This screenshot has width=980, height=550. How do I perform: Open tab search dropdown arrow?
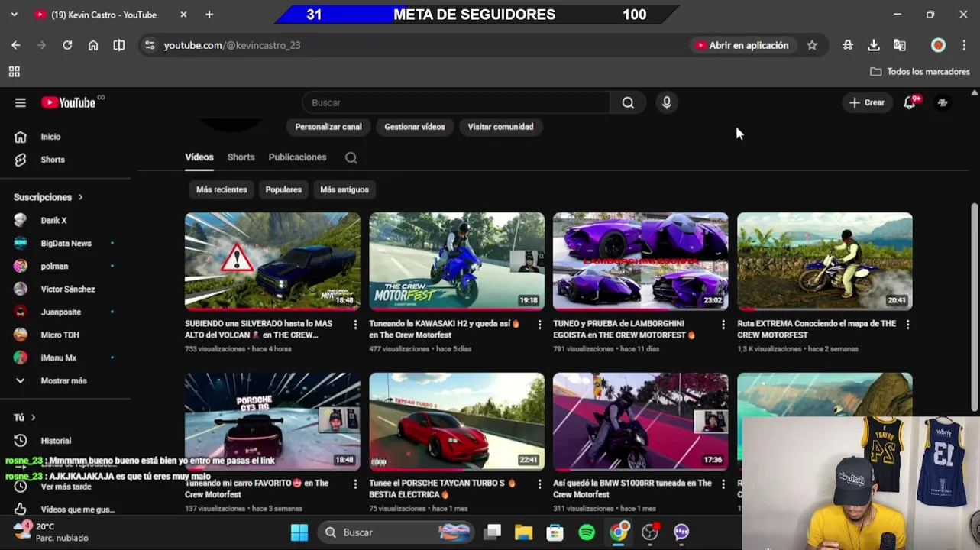click(14, 15)
